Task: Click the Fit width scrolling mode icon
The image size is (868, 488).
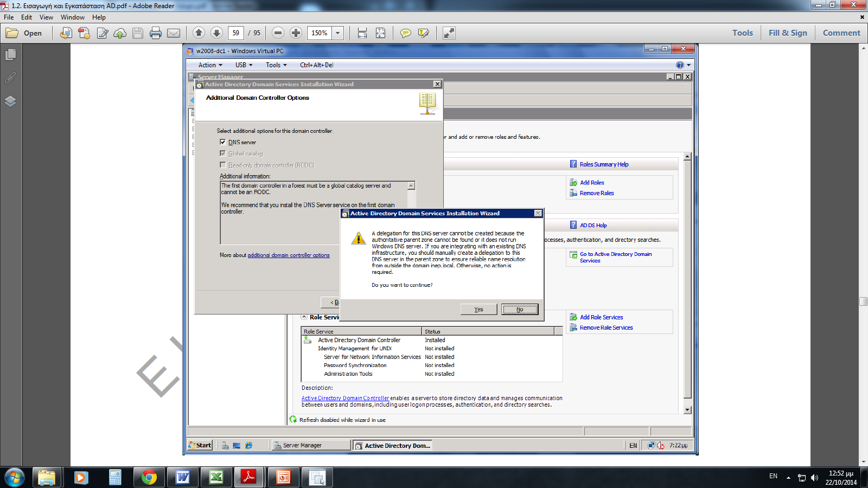Action: pos(362,33)
